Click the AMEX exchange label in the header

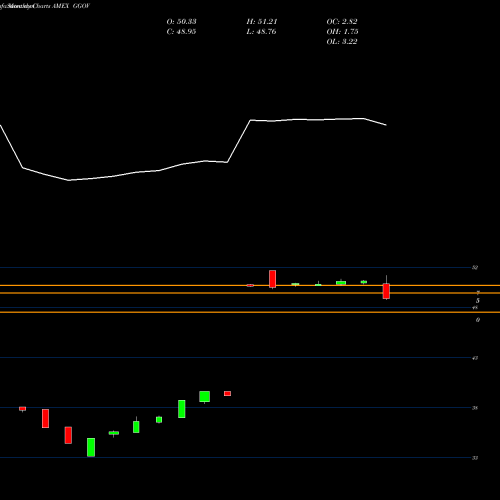coord(60,6)
